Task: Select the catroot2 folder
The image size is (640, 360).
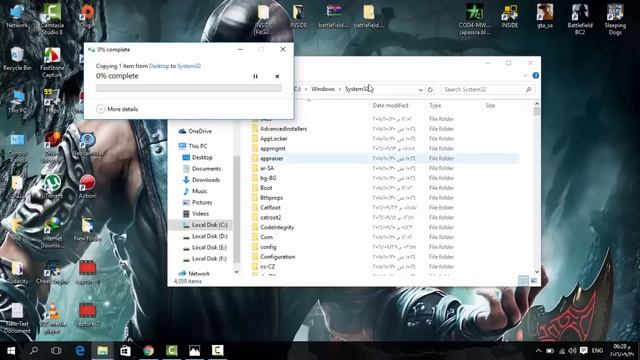Action: 271,218
